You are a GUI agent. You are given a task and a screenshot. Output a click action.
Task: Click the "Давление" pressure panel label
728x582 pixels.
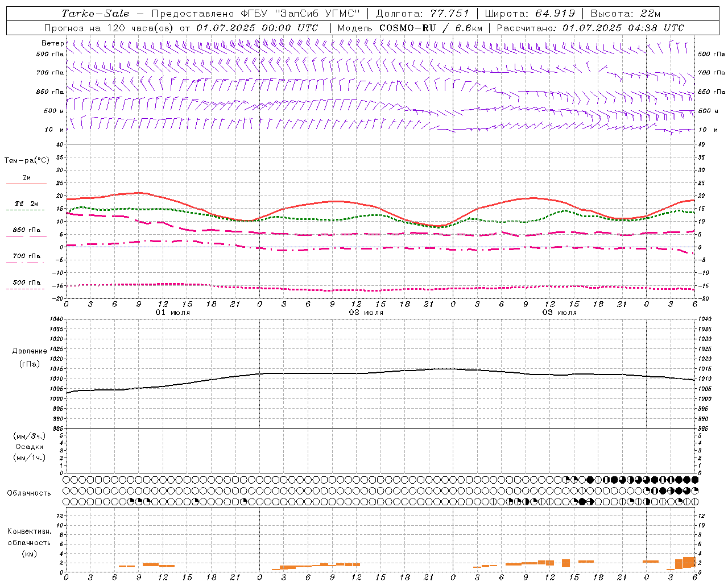(30, 351)
